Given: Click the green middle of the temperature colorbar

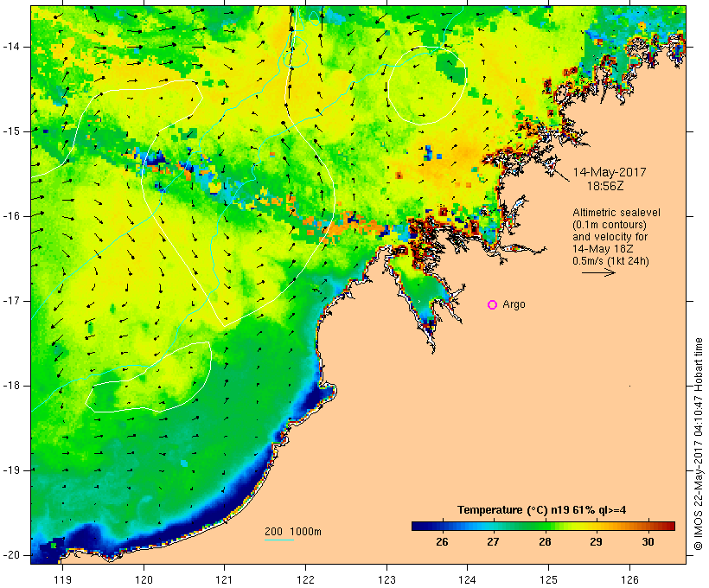Looking at the screenshot, I should 543,526.
